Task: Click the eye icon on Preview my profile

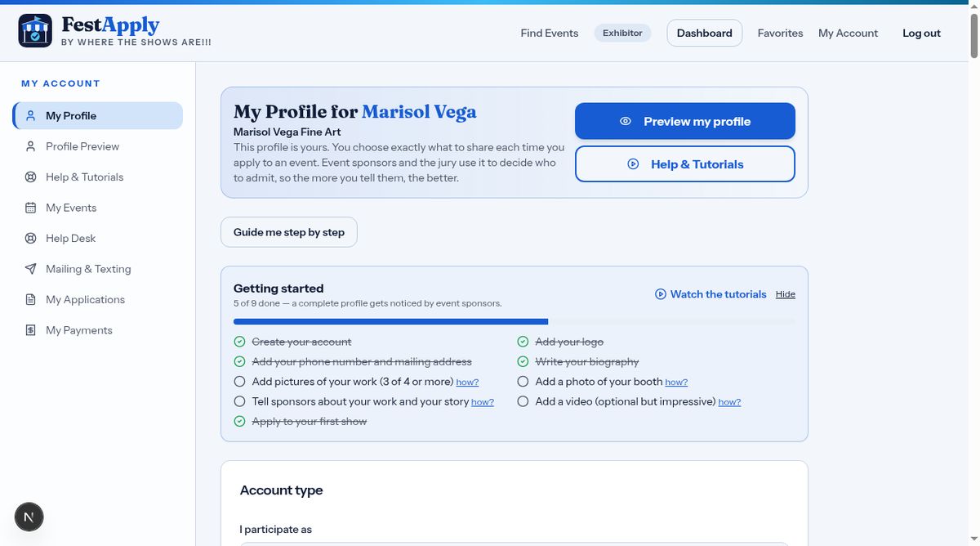Action: [626, 121]
